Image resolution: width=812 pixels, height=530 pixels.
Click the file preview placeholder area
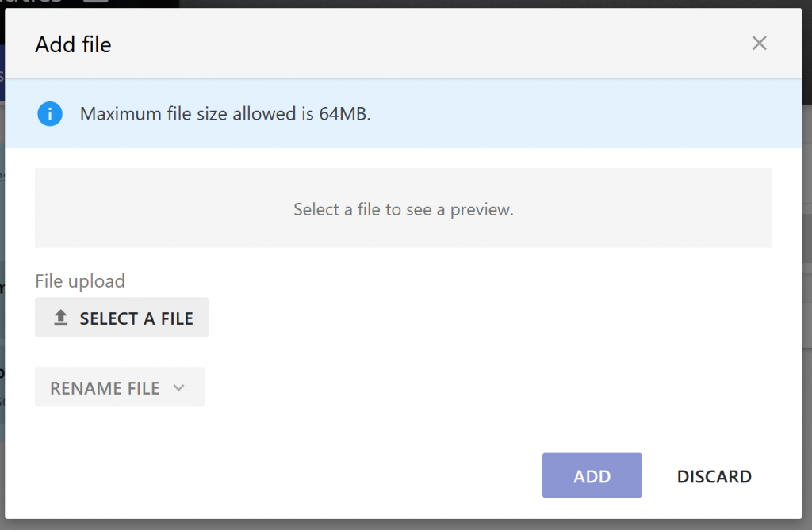404,208
